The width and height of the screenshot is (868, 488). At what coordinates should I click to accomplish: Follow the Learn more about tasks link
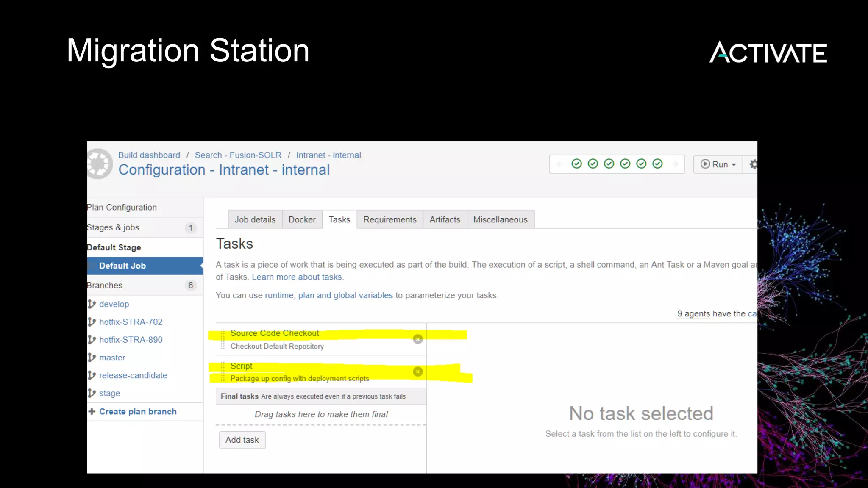point(297,277)
